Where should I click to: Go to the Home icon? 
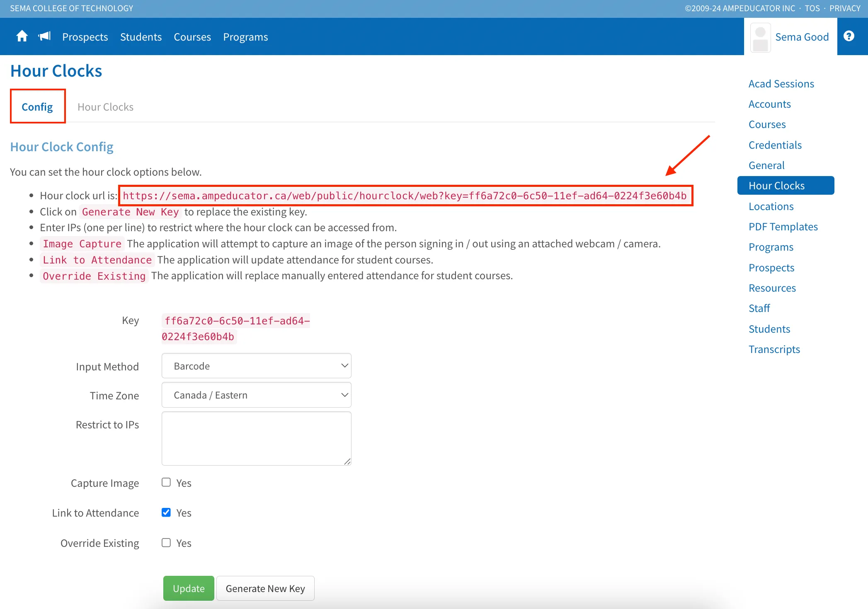pyautogui.click(x=22, y=36)
